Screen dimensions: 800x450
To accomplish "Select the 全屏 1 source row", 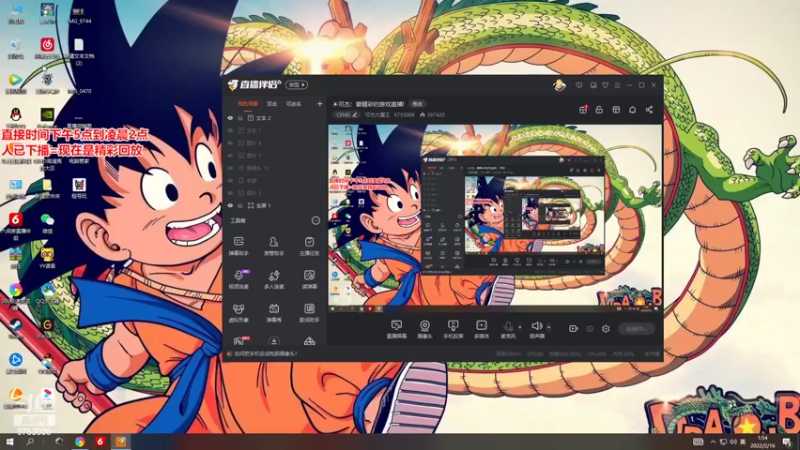I will [274, 206].
